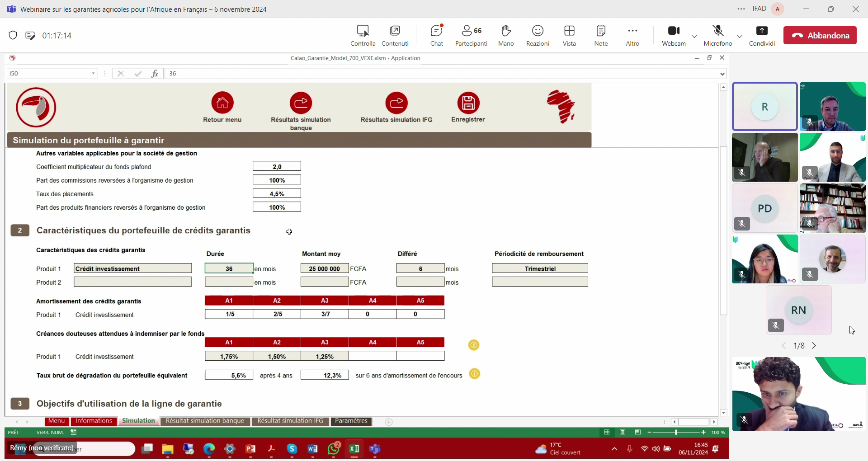Open the meeting details icon beside timer
Image resolution: width=868 pixels, height=461 pixels.
tap(30, 35)
